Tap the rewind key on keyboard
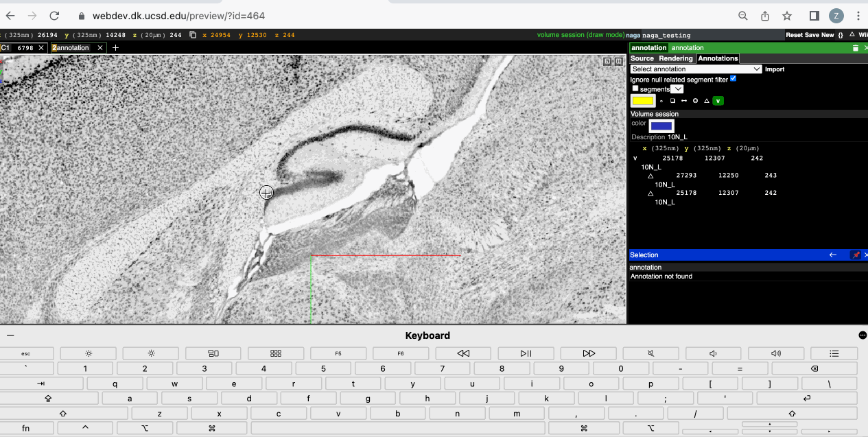 (x=463, y=353)
